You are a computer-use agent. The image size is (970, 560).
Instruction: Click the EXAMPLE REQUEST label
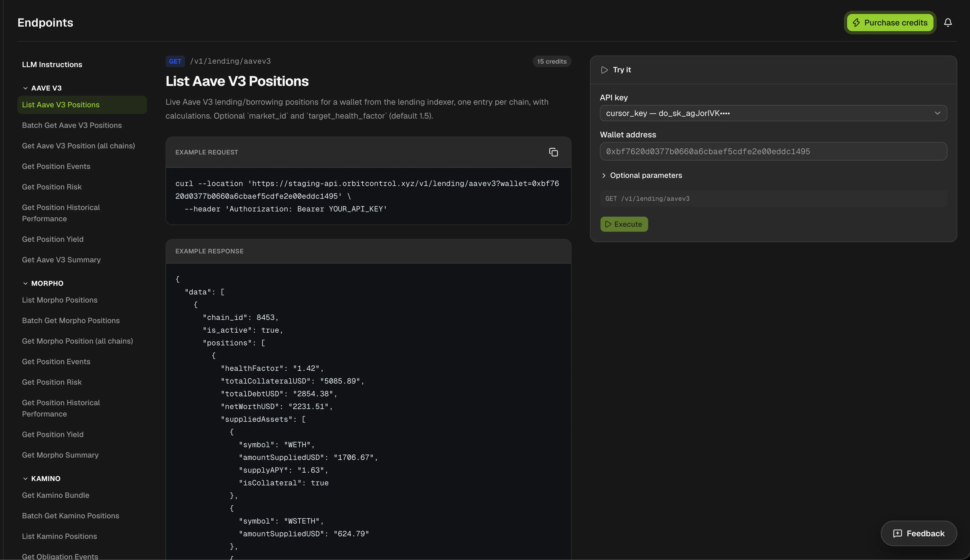click(207, 152)
